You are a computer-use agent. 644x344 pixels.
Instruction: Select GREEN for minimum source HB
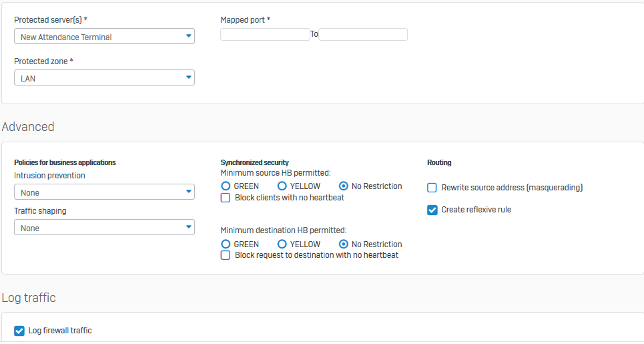pyautogui.click(x=226, y=186)
